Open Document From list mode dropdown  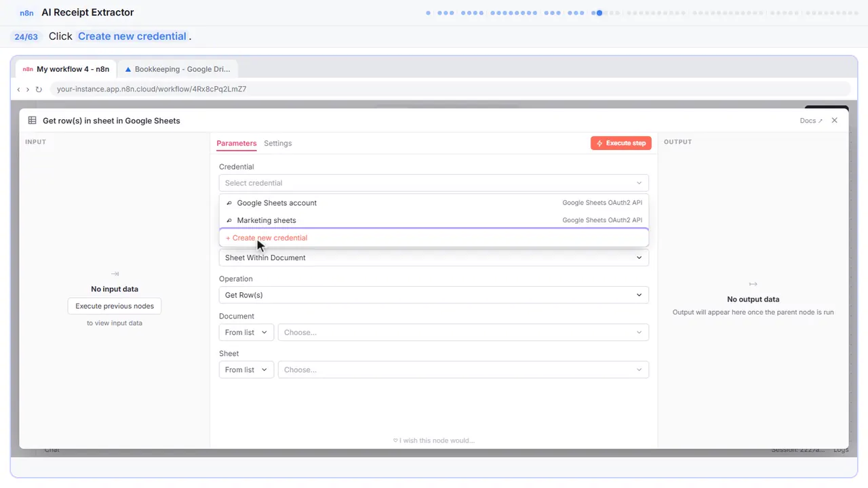(x=246, y=332)
